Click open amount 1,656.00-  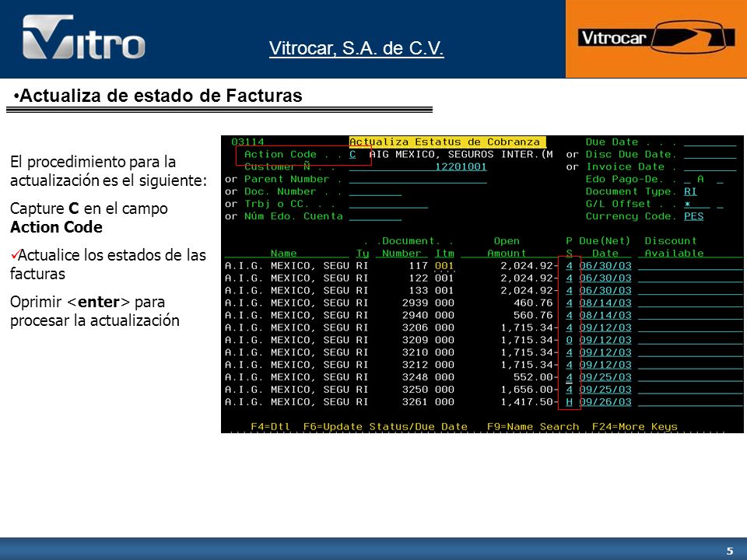click(530, 390)
